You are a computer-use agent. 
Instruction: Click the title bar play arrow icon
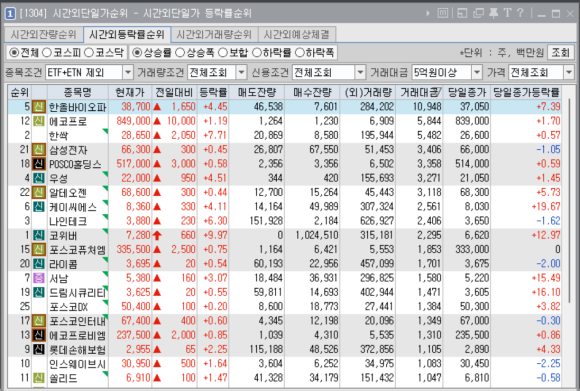[428, 13]
